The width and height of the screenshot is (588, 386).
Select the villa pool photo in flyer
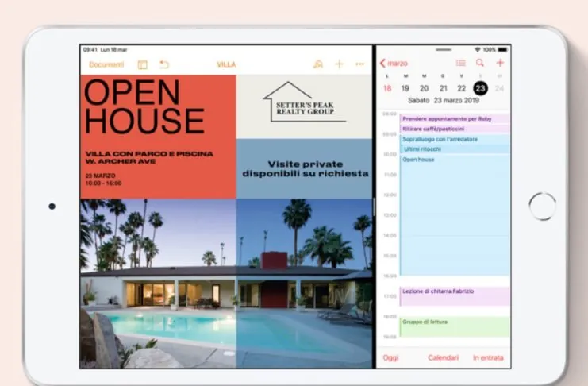226,284
